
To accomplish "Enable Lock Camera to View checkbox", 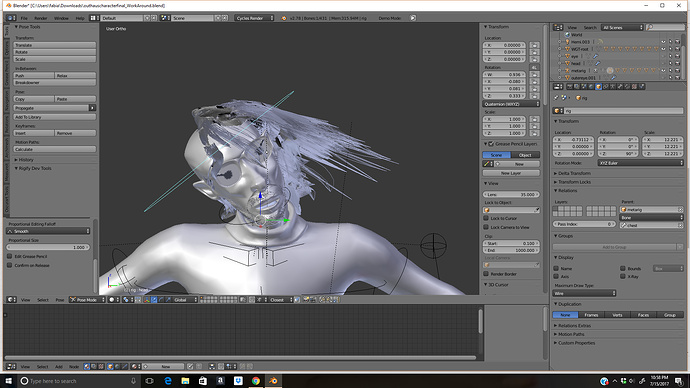I will click(486, 227).
